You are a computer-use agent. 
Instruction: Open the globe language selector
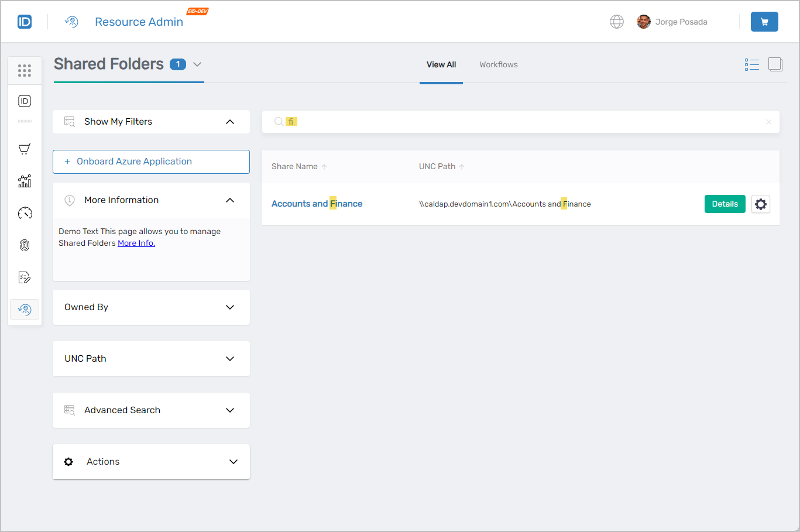click(x=617, y=21)
